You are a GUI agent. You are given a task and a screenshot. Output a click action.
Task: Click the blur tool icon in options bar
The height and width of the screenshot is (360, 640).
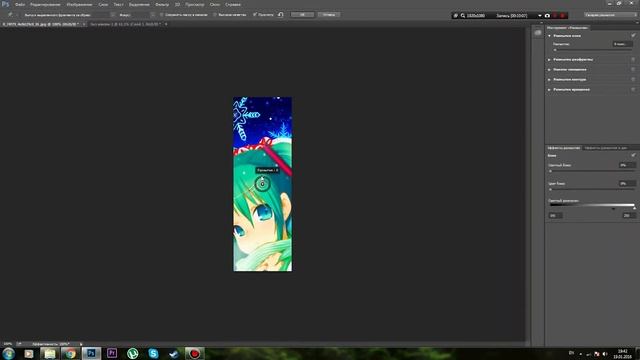click(x=10, y=15)
